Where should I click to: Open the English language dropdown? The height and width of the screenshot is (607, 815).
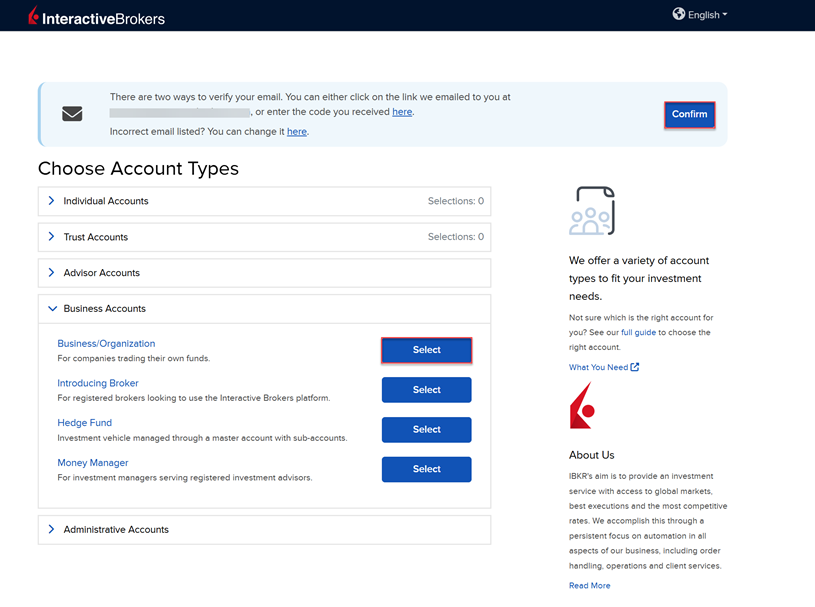pyautogui.click(x=707, y=15)
